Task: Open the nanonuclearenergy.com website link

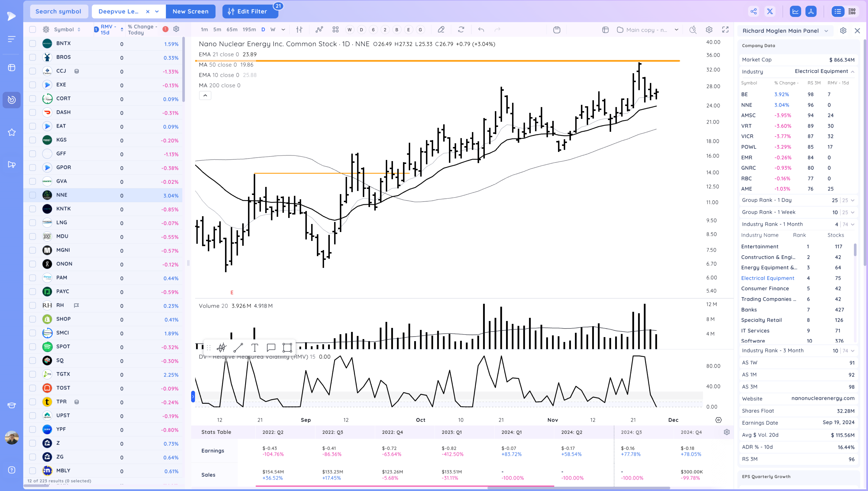Action: pyautogui.click(x=823, y=398)
